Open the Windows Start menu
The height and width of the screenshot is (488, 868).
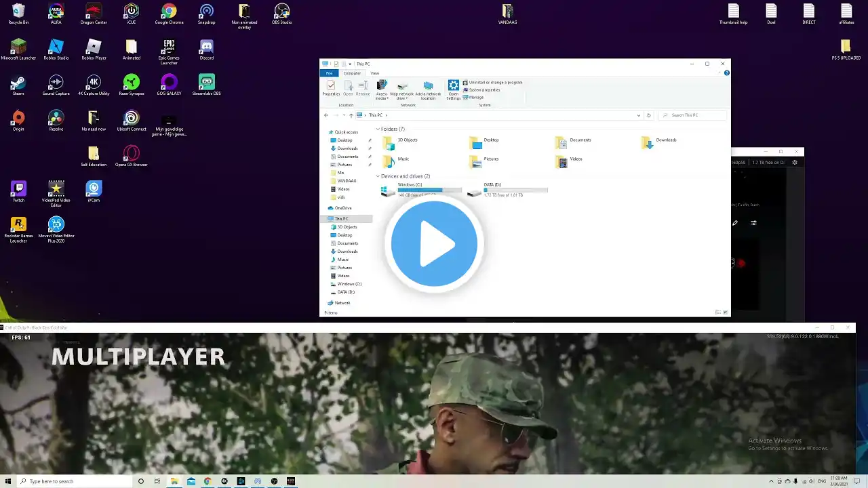pyautogui.click(x=7, y=481)
